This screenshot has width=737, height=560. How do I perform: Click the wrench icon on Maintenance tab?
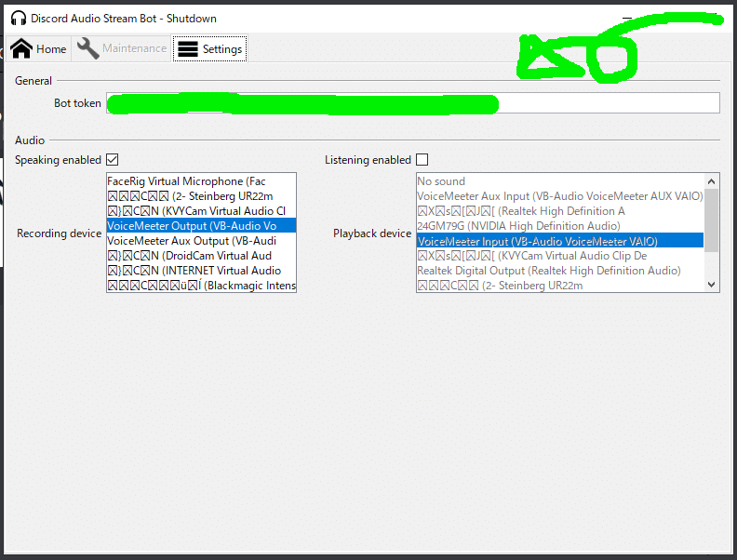pyautogui.click(x=87, y=48)
